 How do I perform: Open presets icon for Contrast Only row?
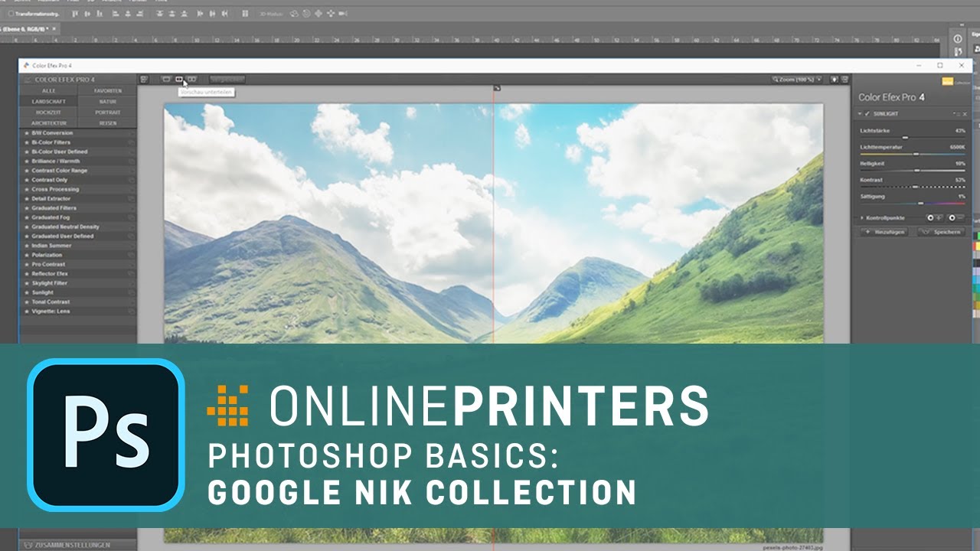[x=132, y=180]
